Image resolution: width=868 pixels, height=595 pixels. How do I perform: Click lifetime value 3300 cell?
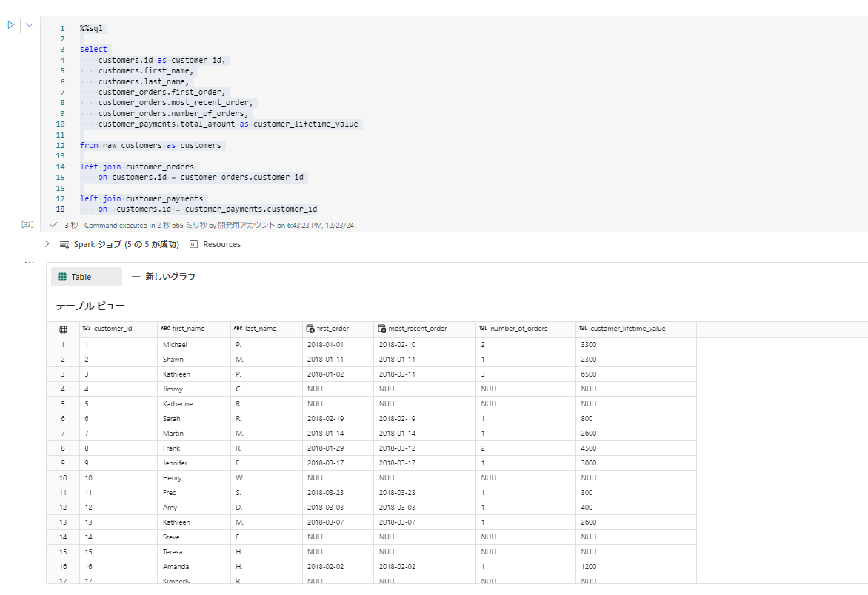tap(636, 345)
